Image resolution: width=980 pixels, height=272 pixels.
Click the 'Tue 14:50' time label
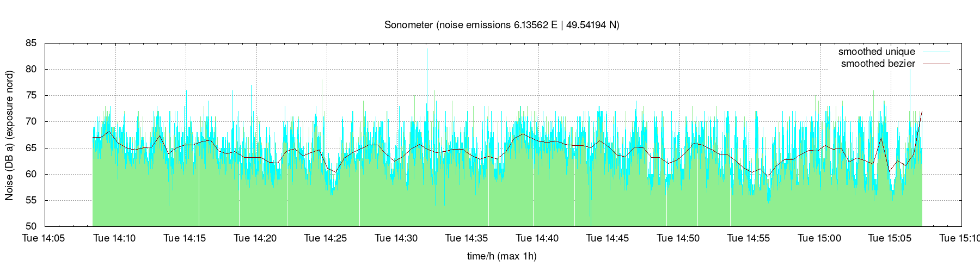[678, 238]
